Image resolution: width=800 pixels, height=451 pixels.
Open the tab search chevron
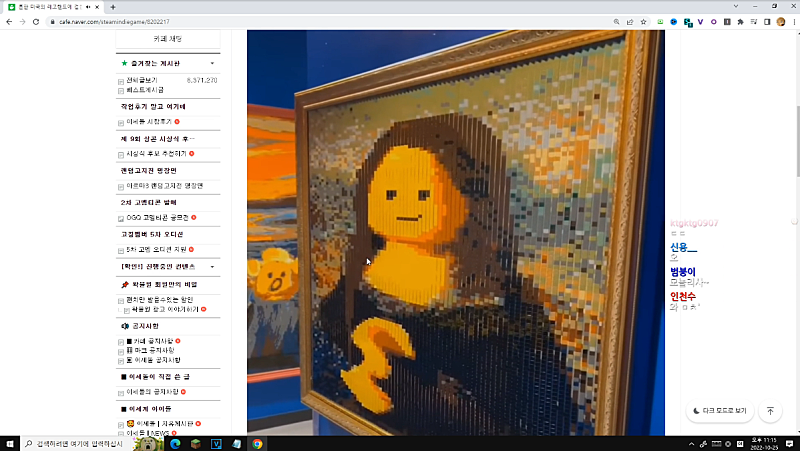736,6
